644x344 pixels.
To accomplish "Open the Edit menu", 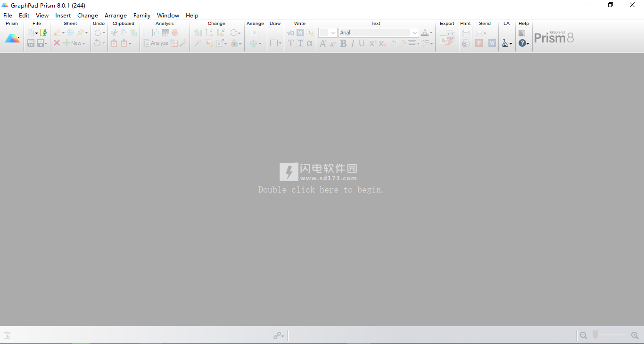I will 24,15.
